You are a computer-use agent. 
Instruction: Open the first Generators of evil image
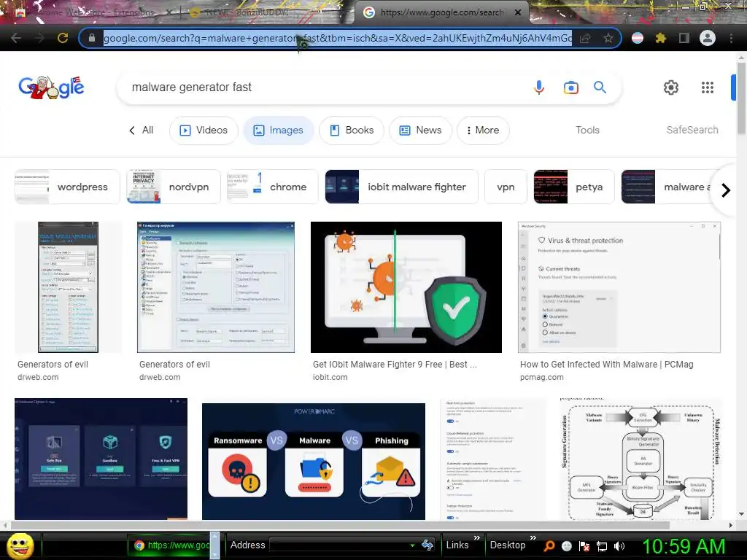tap(68, 287)
